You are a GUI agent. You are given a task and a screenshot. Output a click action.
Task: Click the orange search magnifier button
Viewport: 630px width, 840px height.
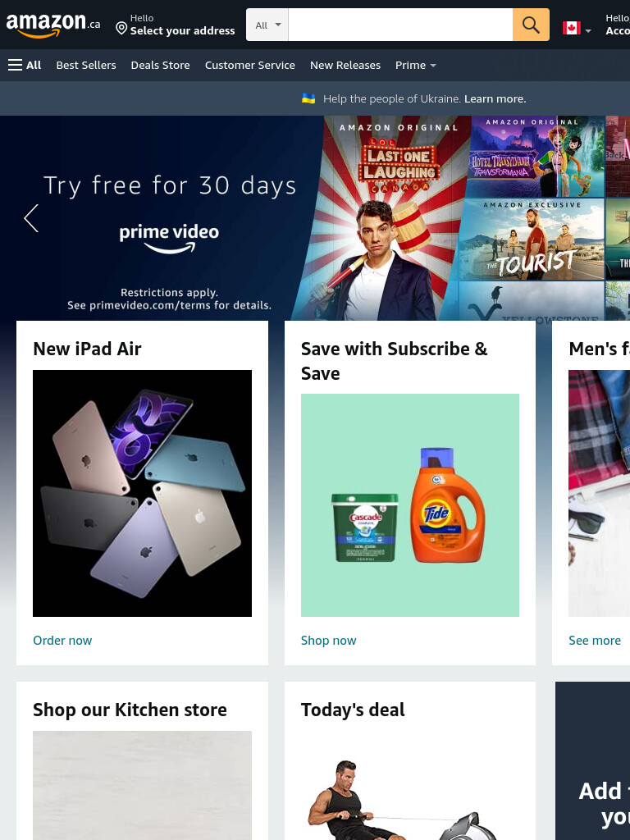531,25
